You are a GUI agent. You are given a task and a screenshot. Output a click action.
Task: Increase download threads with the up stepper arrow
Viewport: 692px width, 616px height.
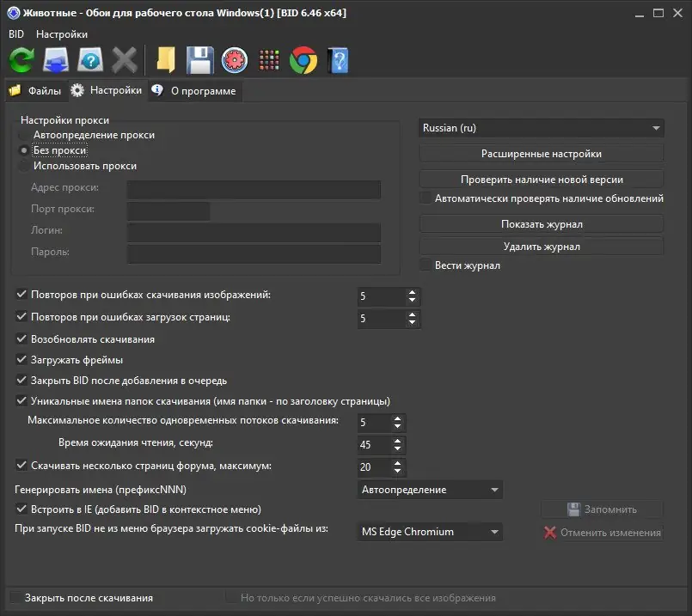395,418
